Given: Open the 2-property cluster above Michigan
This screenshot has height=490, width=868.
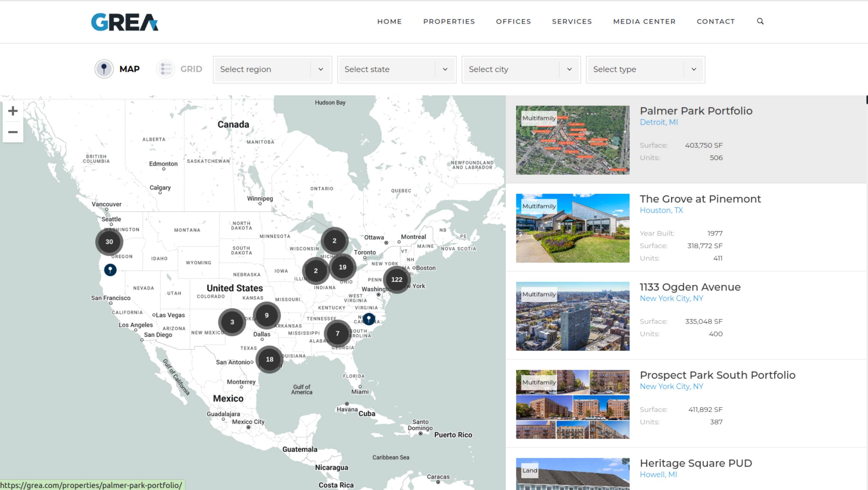Looking at the screenshot, I should pyautogui.click(x=334, y=241).
